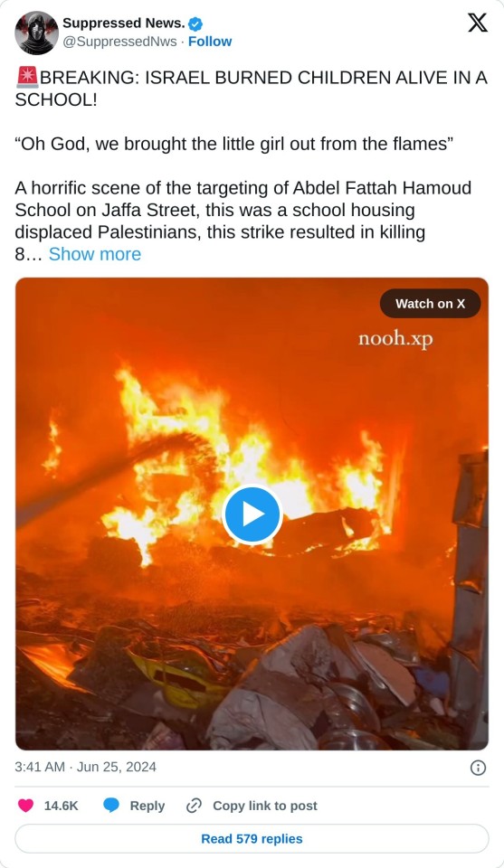
Task: Click the Suppressed News profile avatar
Action: point(36,33)
